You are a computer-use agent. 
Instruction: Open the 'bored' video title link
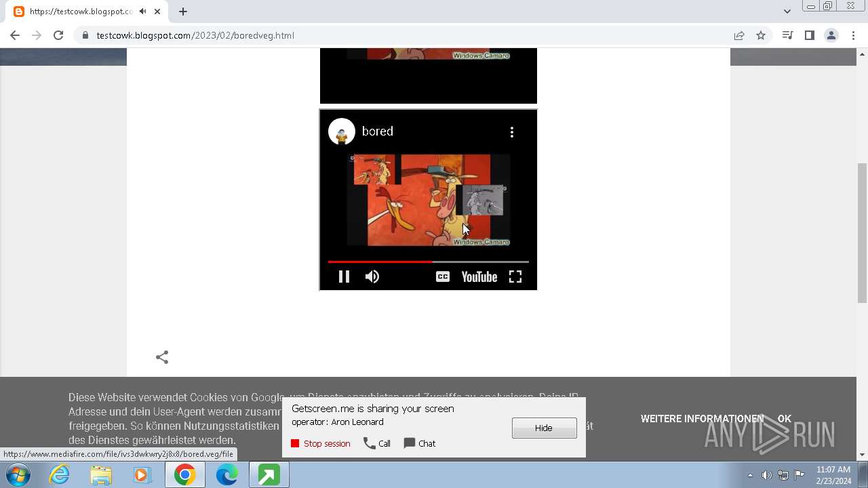(x=378, y=131)
